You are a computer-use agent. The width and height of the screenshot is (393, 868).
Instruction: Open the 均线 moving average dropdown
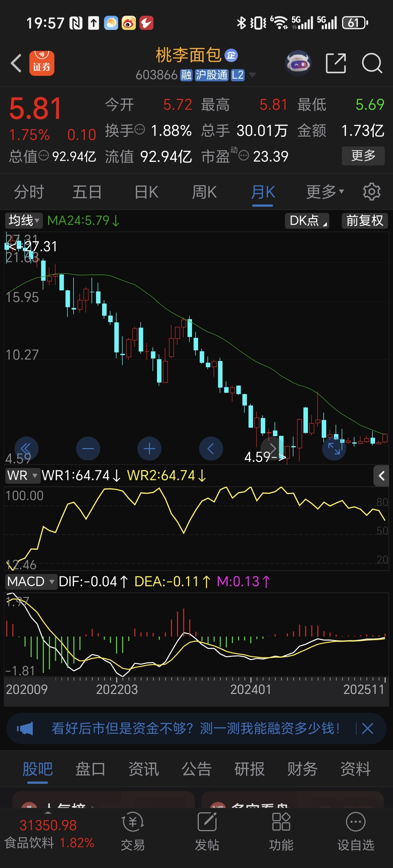(x=23, y=220)
